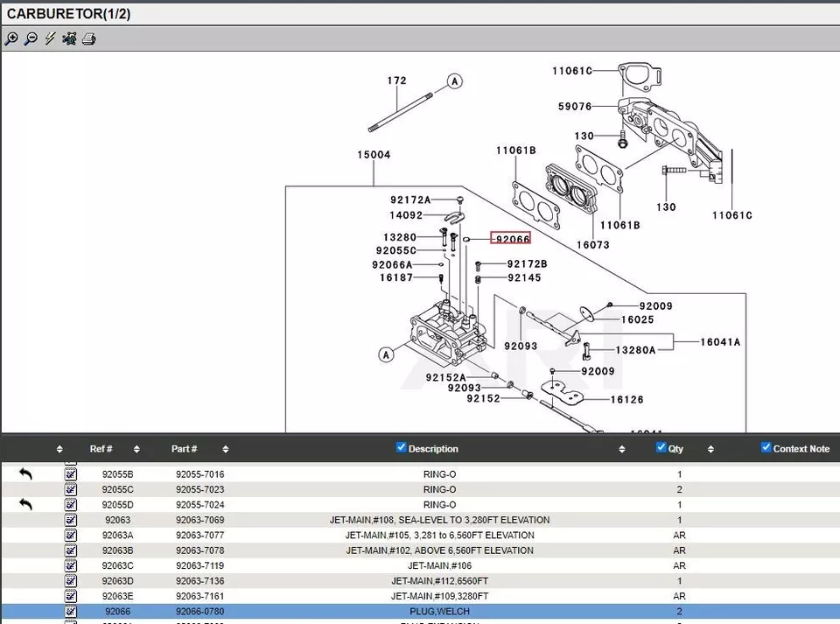Click the lightning bolt toolbar icon
This screenshot has width=840, height=624.
(x=50, y=39)
